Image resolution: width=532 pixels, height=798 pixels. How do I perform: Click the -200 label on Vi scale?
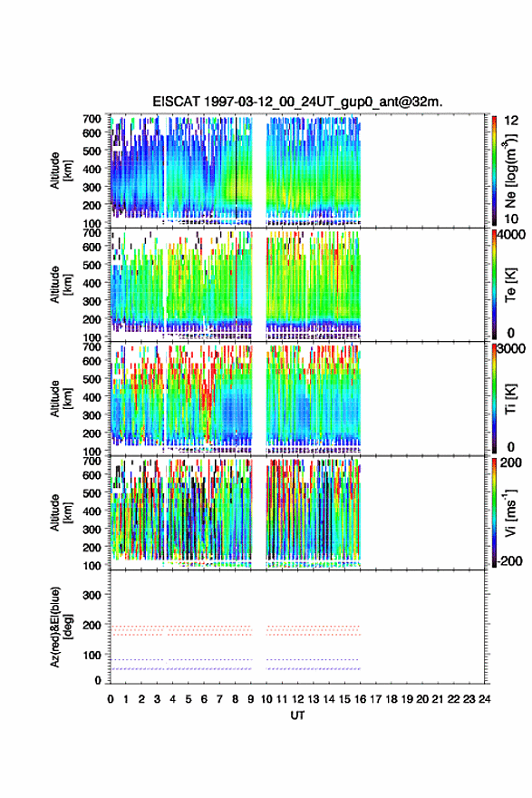point(509,560)
